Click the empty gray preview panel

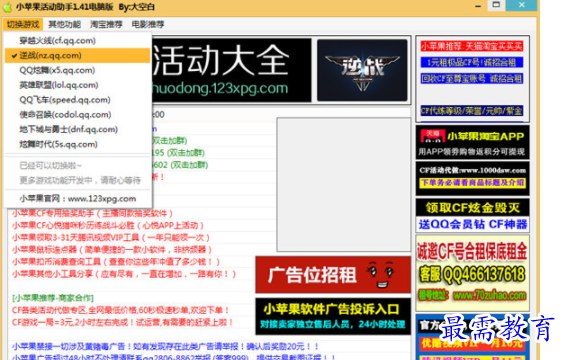(x=344, y=184)
